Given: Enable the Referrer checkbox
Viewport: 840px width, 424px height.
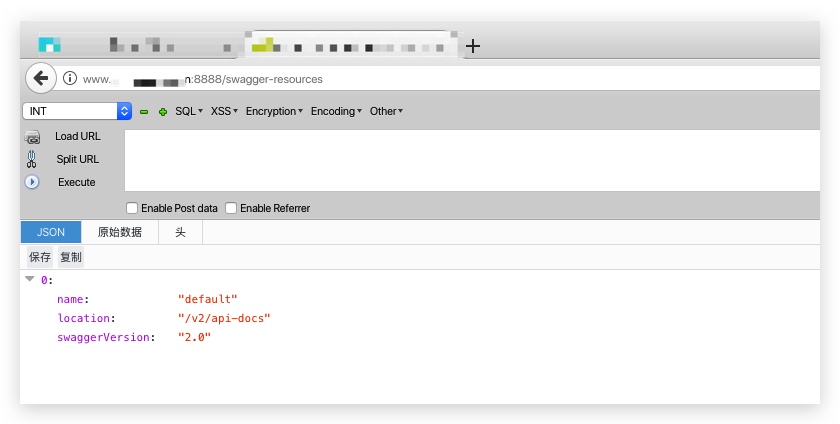Looking at the screenshot, I should coord(231,208).
